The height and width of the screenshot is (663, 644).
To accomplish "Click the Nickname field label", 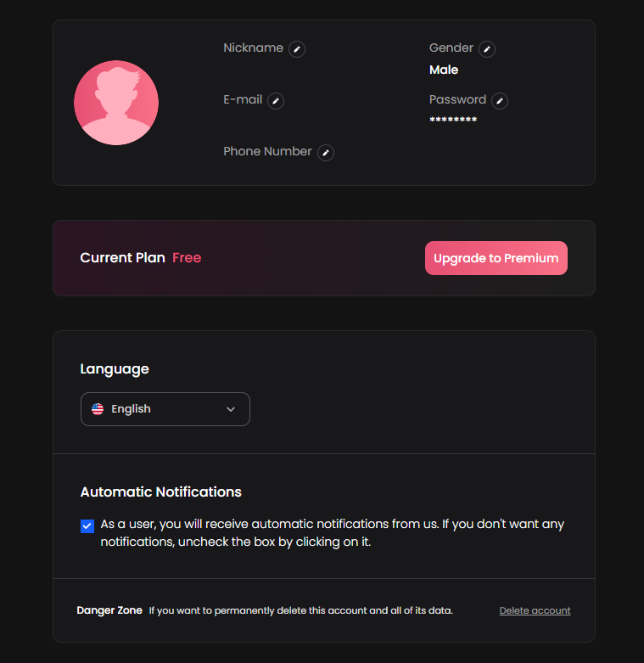I will pos(253,48).
